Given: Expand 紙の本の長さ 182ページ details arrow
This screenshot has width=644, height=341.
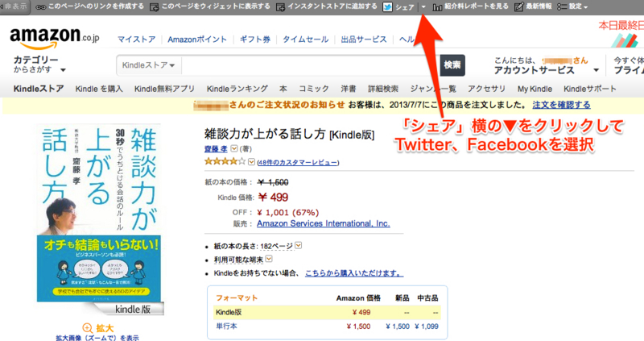Looking at the screenshot, I should pos(299,246).
